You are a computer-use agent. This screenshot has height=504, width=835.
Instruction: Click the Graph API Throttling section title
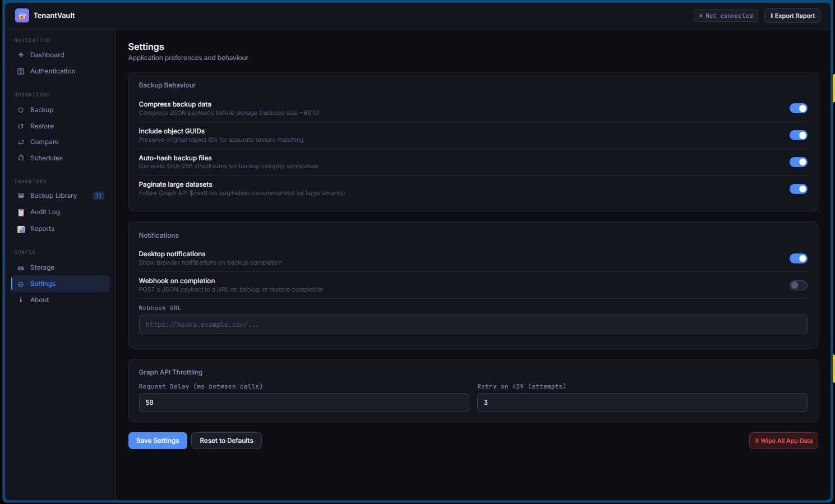pos(170,372)
